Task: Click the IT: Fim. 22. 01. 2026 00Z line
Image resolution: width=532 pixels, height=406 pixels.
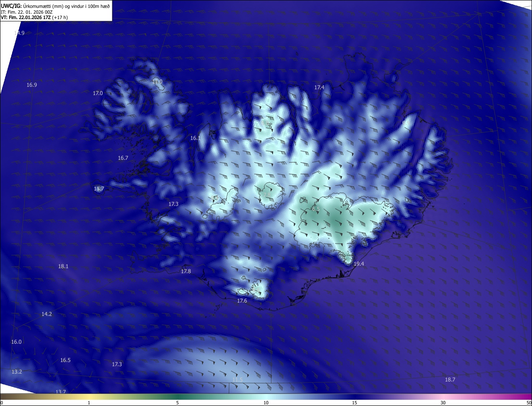Action: 27,12
